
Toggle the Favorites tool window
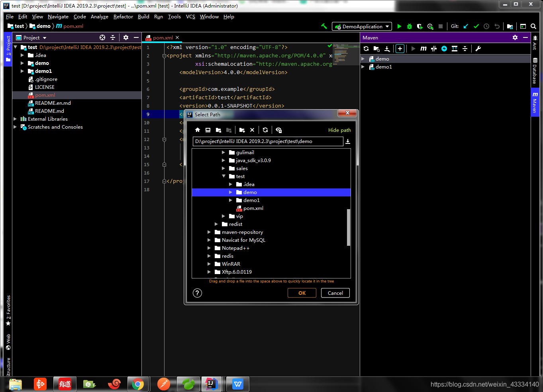click(8, 310)
